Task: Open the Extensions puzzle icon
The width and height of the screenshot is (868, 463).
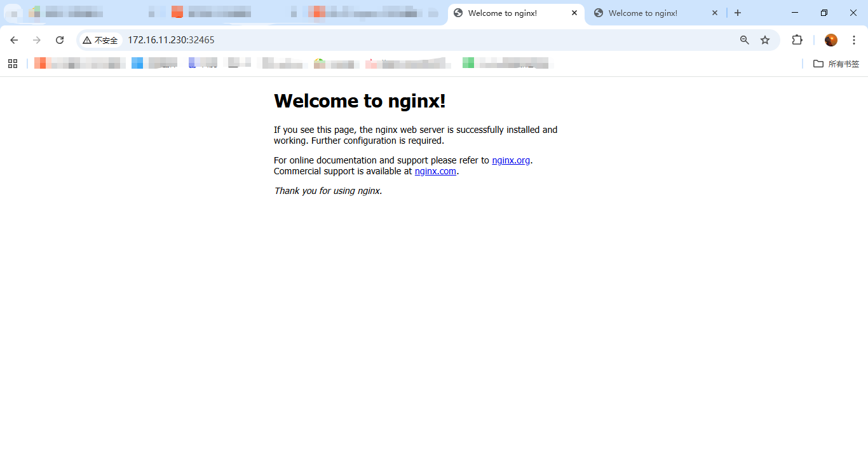Action: click(x=797, y=40)
